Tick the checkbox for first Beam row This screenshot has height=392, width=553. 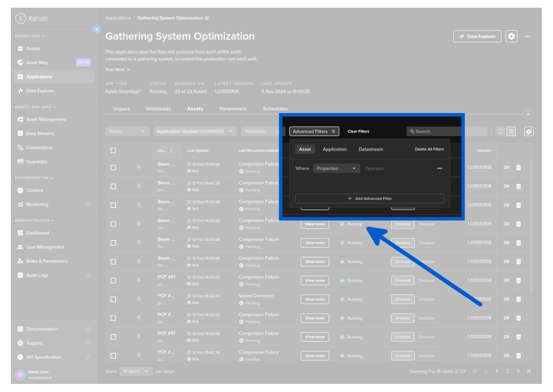tap(113, 168)
